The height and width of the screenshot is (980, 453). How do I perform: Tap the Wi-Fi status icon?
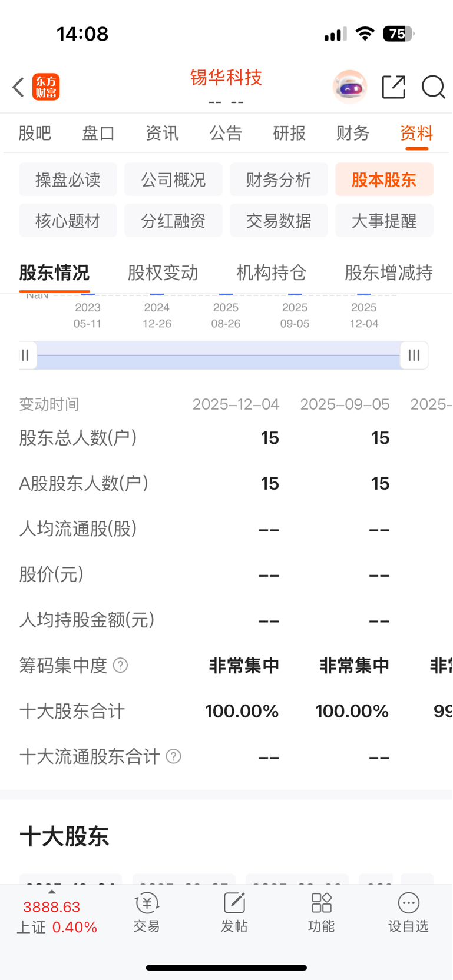point(365,34)
